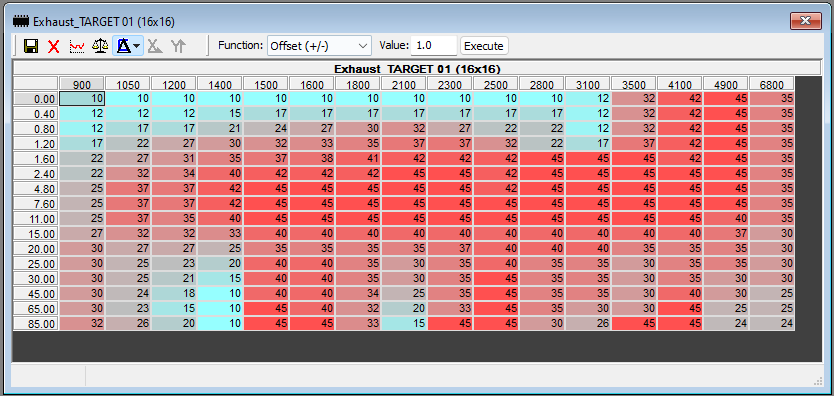834x396 pixels.
Task: Select the 0.80 row header
Action: (36, 129)
